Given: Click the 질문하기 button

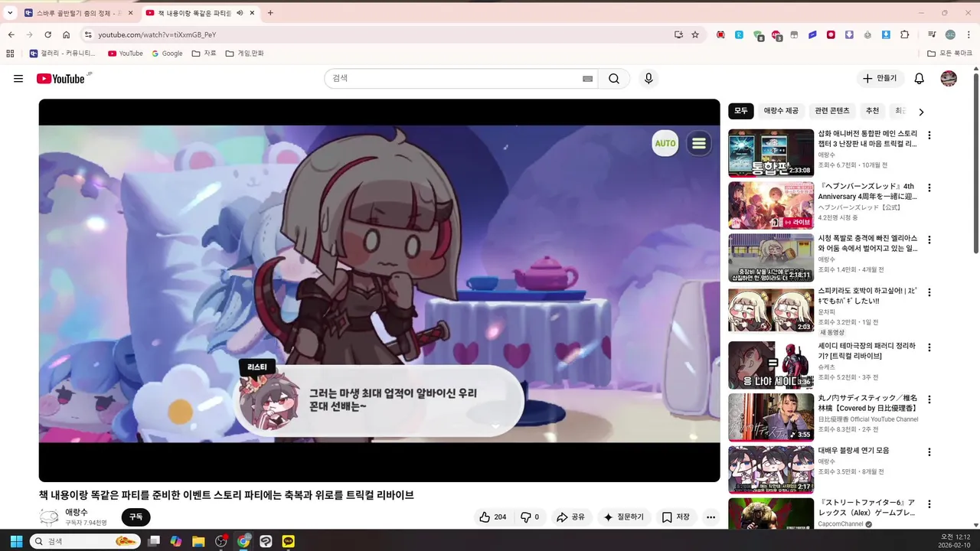Looking at the screenshot, I should point(623,517).
